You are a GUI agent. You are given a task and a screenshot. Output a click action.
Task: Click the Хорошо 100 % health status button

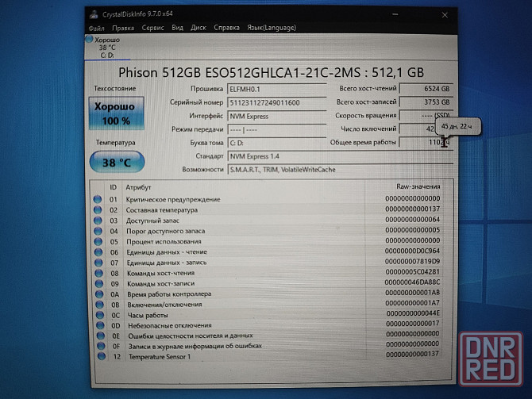pos(117,113)
